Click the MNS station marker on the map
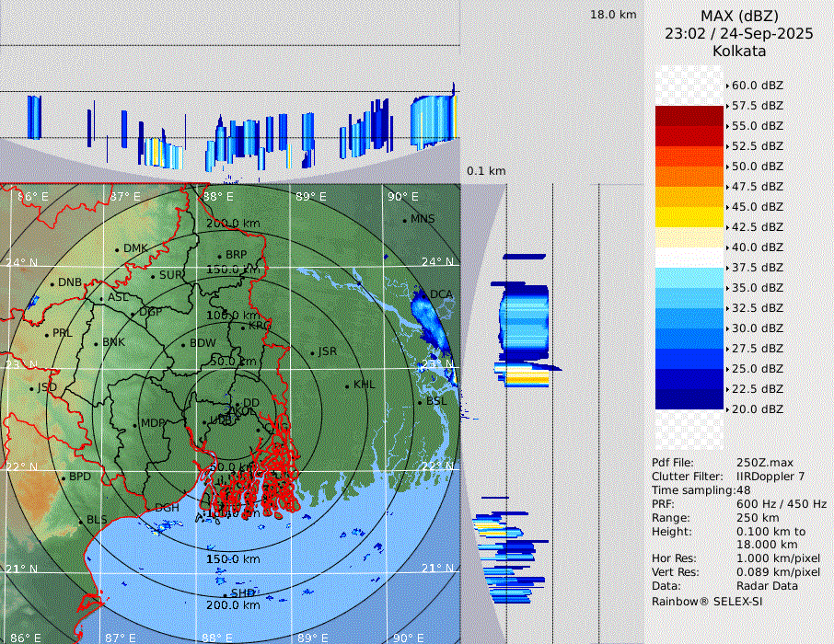Image resolution: width=834 pixels, height=644 pixels. pyautogui.click(x=404, y=221)
